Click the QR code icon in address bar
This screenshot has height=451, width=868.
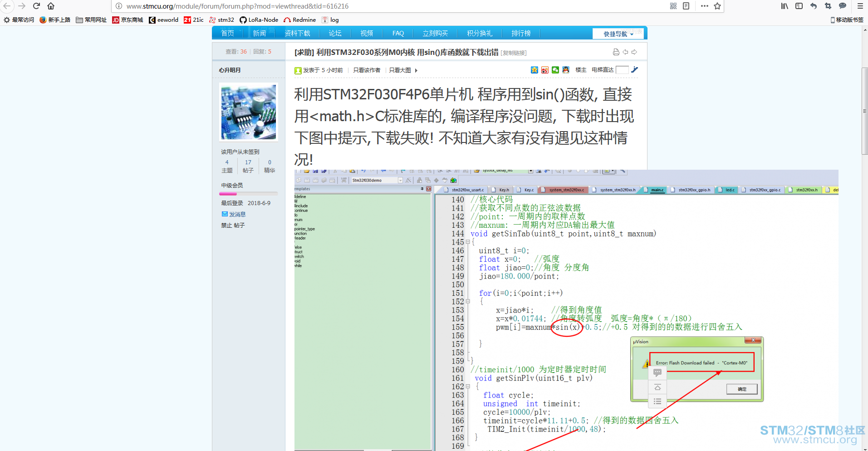[x=673, y=6]
